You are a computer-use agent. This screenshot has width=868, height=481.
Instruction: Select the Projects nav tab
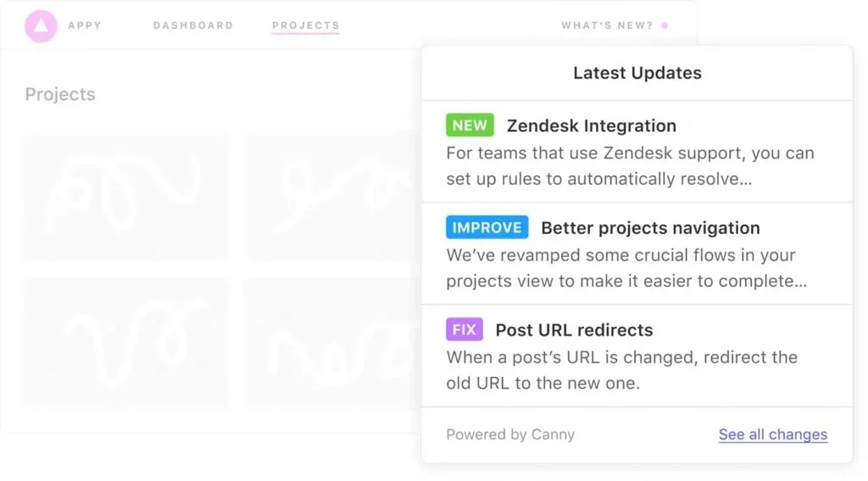point(305,26)
